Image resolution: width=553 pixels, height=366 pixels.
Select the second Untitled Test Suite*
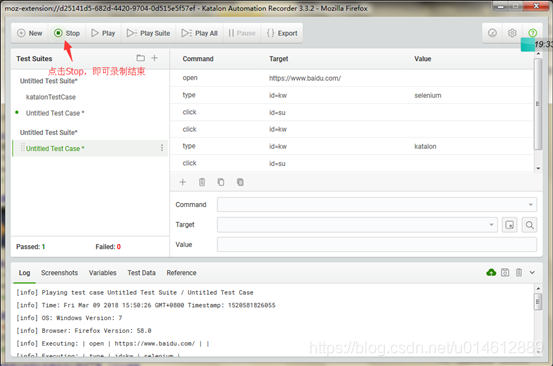coord(49,133)
